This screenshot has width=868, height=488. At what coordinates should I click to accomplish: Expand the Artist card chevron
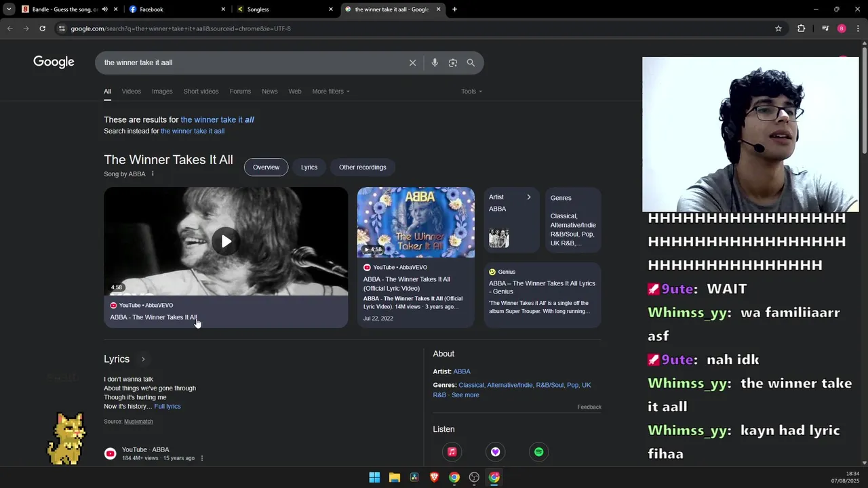[529, 197]
